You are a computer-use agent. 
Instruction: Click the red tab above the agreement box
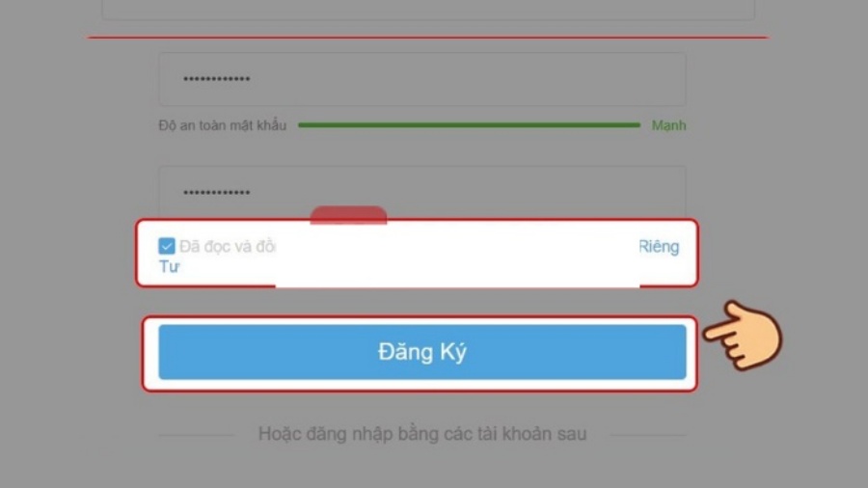(x=348, y=215)
